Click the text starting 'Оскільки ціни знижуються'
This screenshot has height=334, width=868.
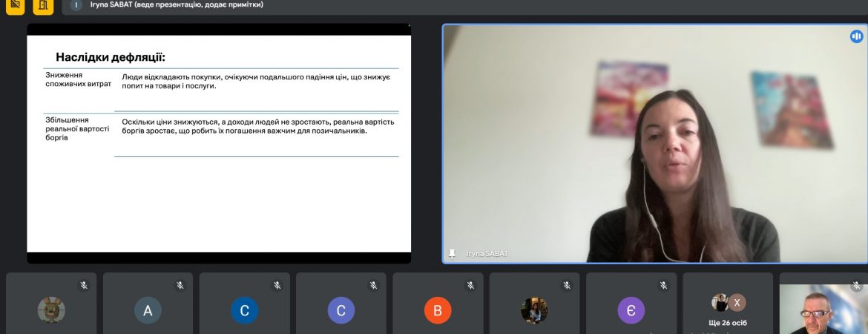click(x=258, y=126)
